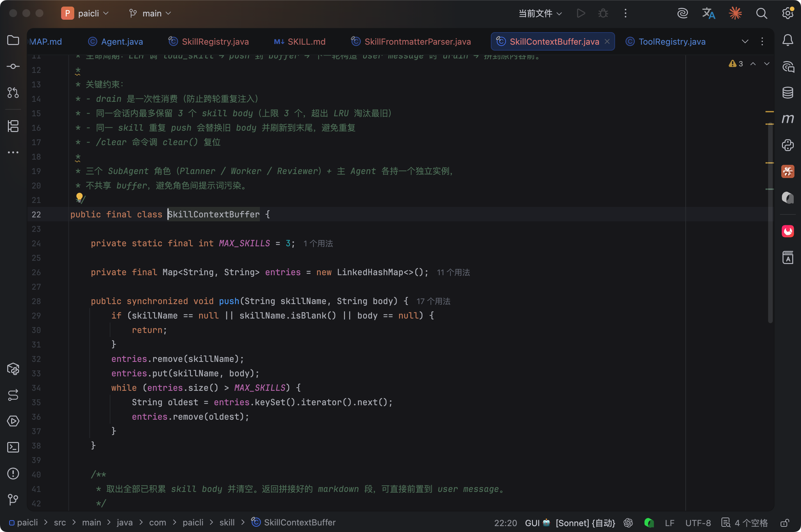The image size is (801, 532).
Task: Show more tool windows ellipsis
Action: tap(13, 152)
